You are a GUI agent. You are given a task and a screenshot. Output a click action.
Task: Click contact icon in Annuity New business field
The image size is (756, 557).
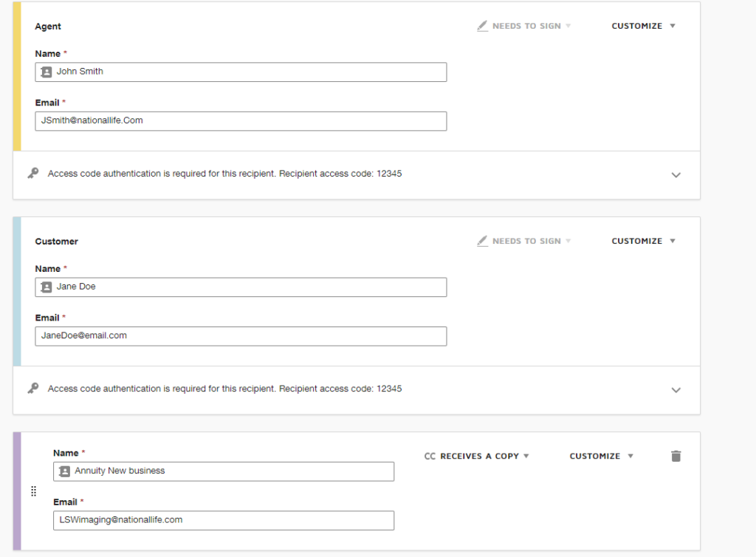pos(64,471)
